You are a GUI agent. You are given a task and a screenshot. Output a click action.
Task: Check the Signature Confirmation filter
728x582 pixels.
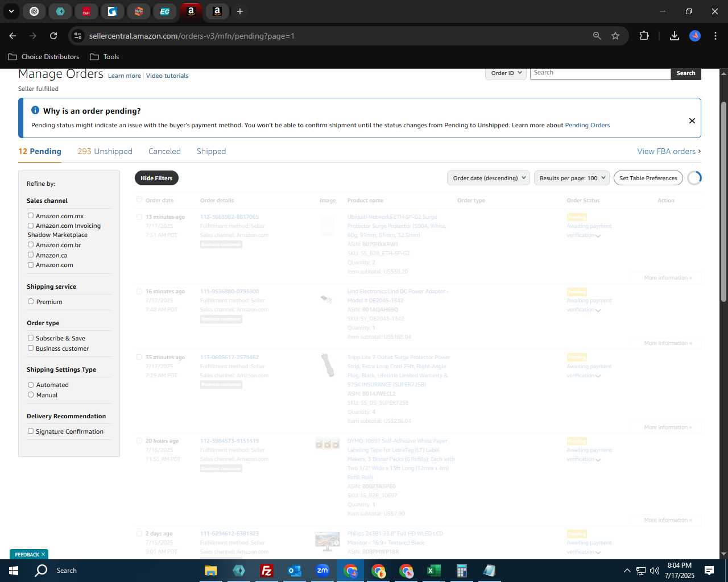pyautogui.click(x=31, y=431)
